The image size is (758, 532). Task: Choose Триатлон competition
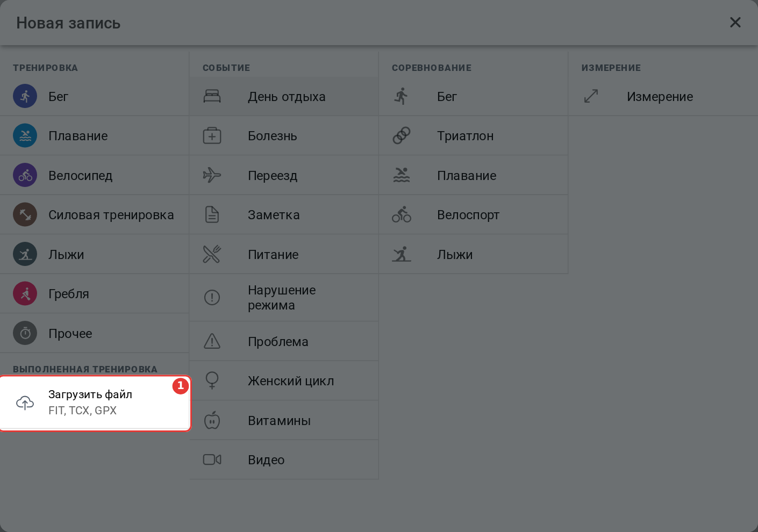point(474,136)
